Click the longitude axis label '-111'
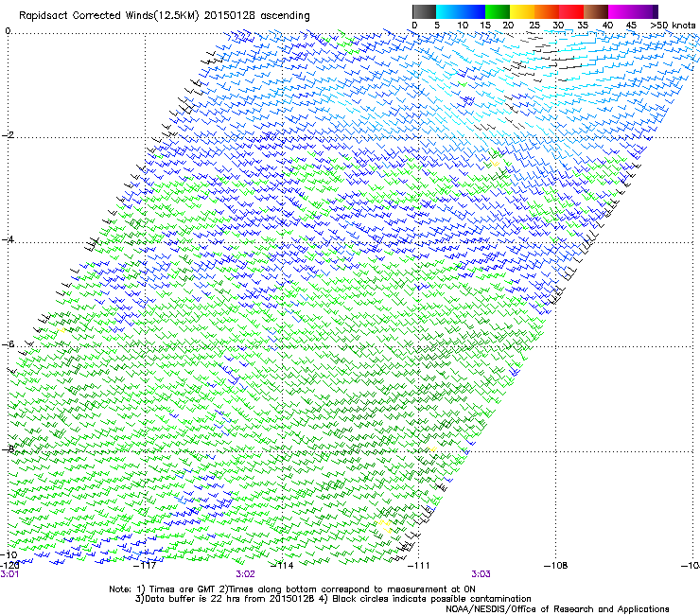The image size is (700, 615). click(x=419, y=565)
